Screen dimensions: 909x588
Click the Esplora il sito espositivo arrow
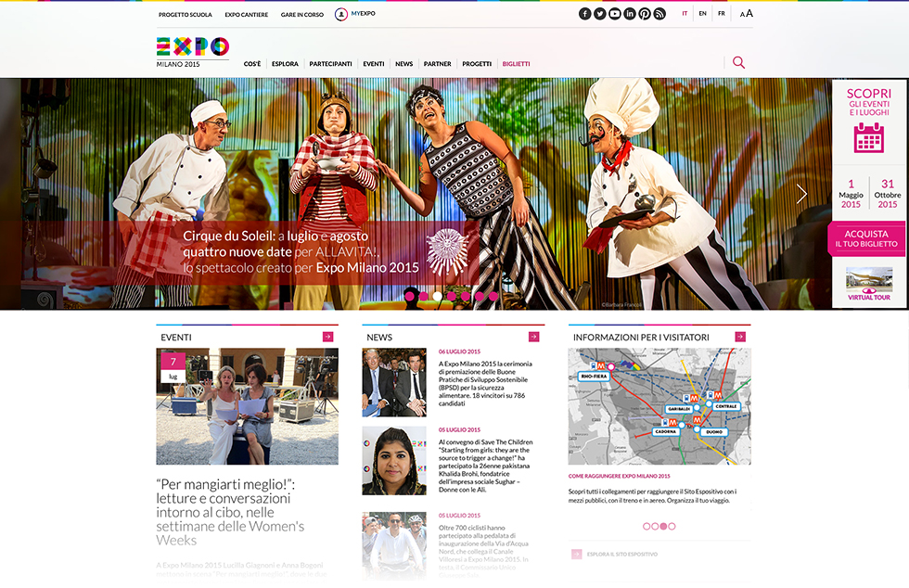576,554
